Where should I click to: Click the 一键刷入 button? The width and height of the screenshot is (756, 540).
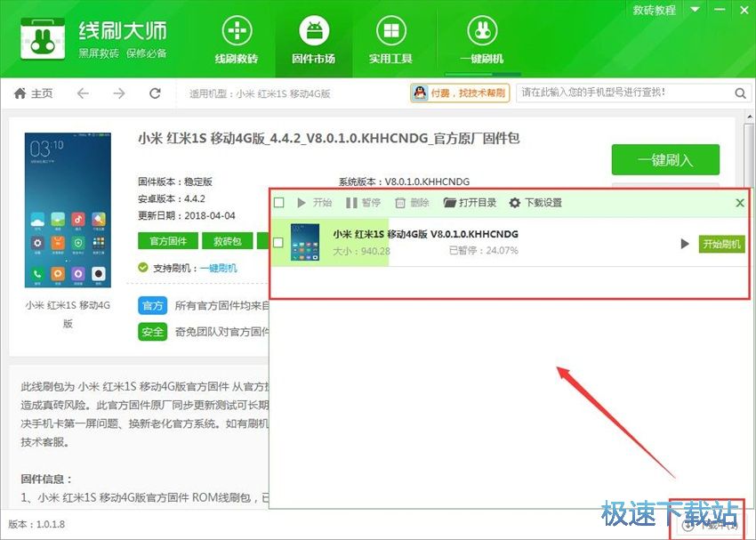coord(665,159)
